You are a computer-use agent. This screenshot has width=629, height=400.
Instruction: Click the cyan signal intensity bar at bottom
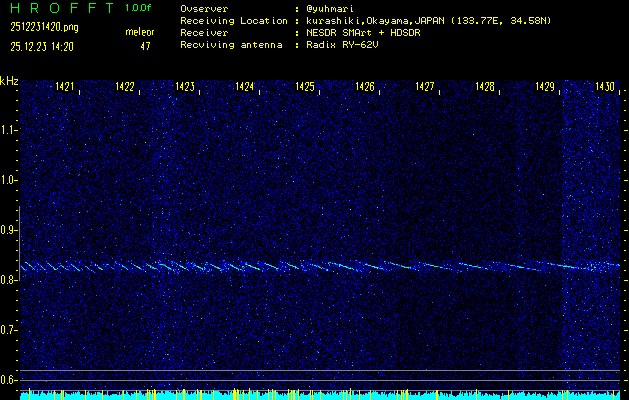pos(320,395)
